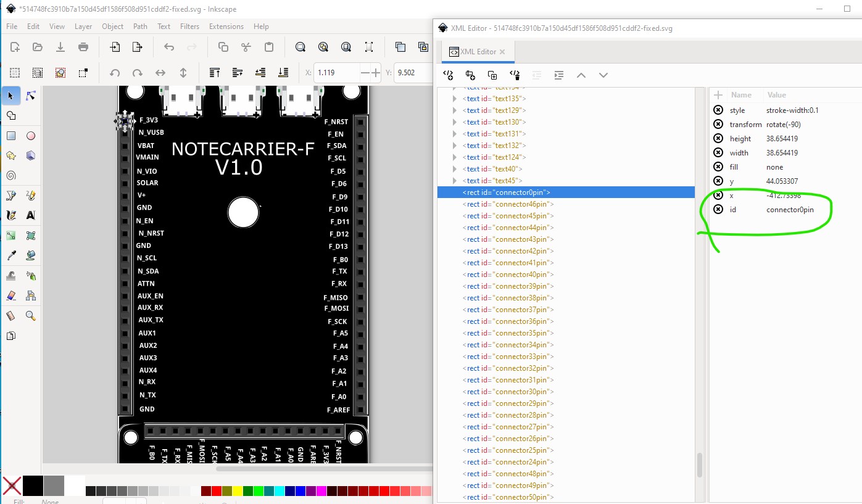Expand the text45 node

(x=455, y=181)
